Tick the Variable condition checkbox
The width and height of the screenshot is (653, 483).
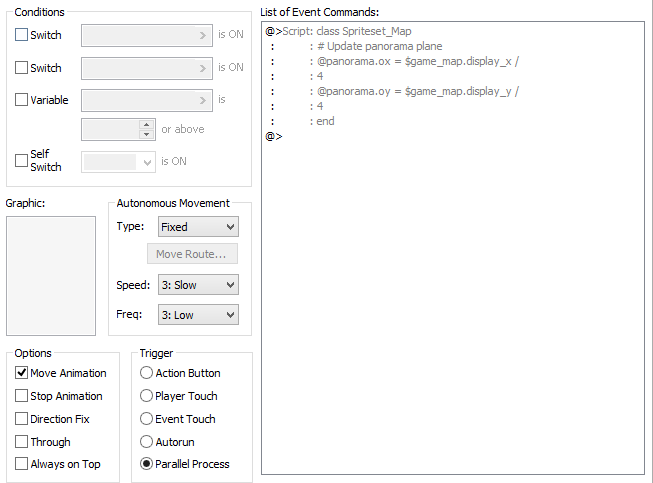coord(22,100)
